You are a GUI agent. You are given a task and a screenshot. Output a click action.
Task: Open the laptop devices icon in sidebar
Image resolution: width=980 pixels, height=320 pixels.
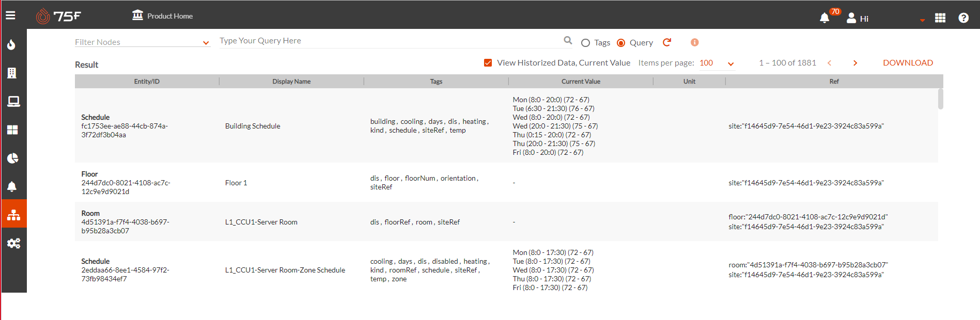pyautogui.click(x=13, y=101)
